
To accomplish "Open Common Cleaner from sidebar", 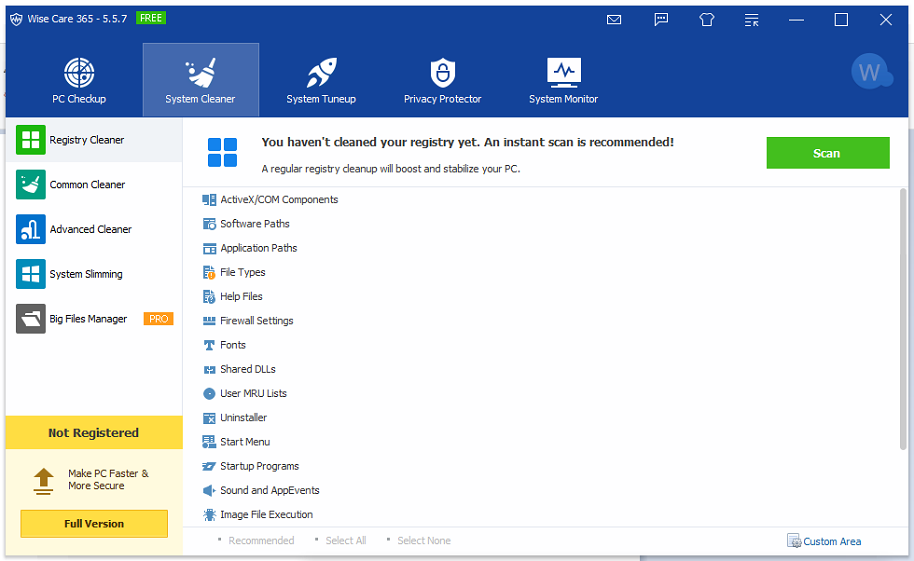I will point(94,184).
